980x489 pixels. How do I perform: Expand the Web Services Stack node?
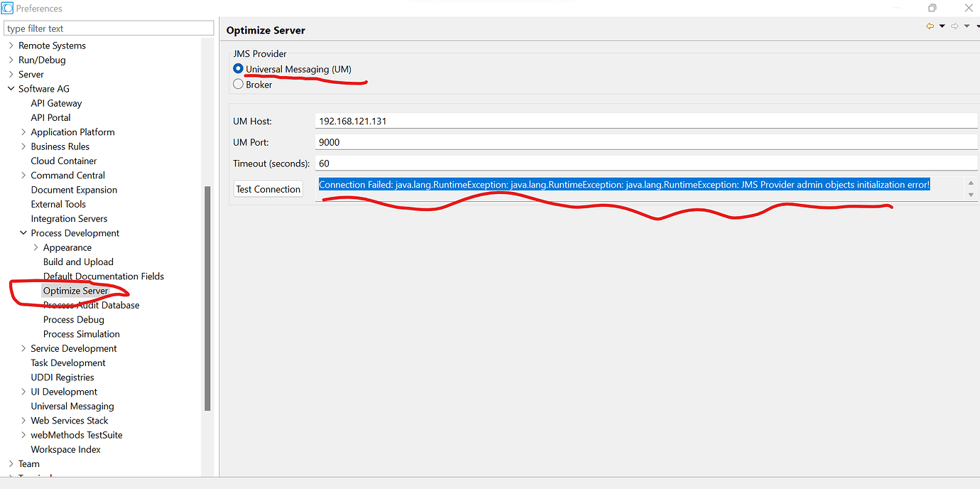pyautogui.click(x=23, y=421)
